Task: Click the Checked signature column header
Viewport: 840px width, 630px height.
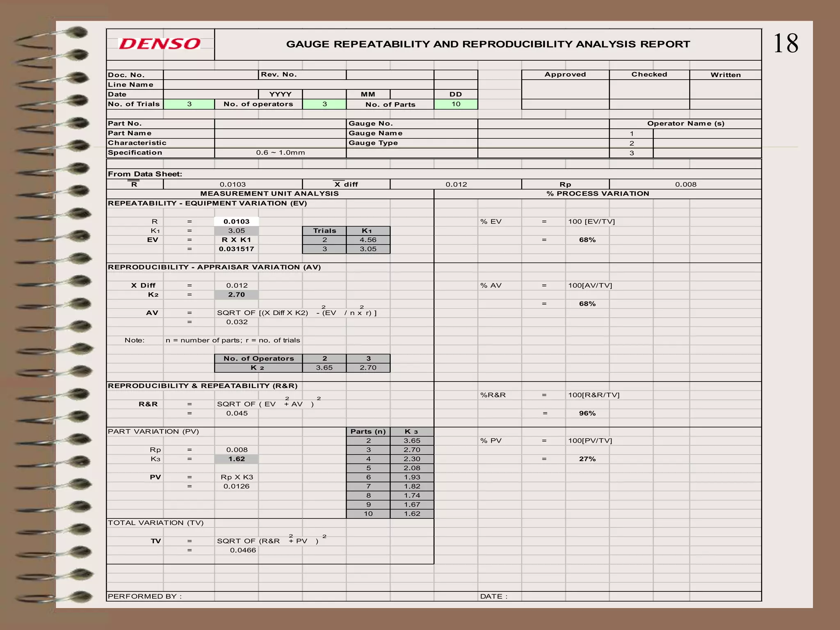Action: 649,74
